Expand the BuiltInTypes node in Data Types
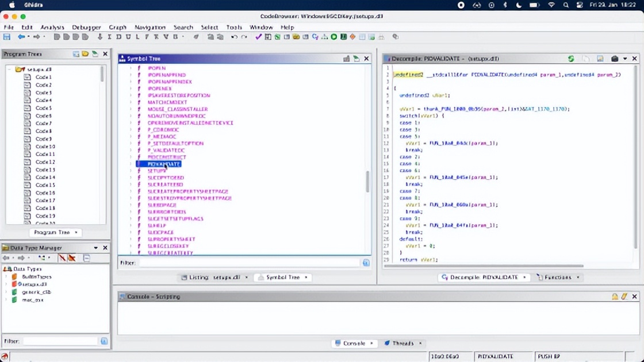The width and height of the screenshot is (644, 362). point(7,276)
